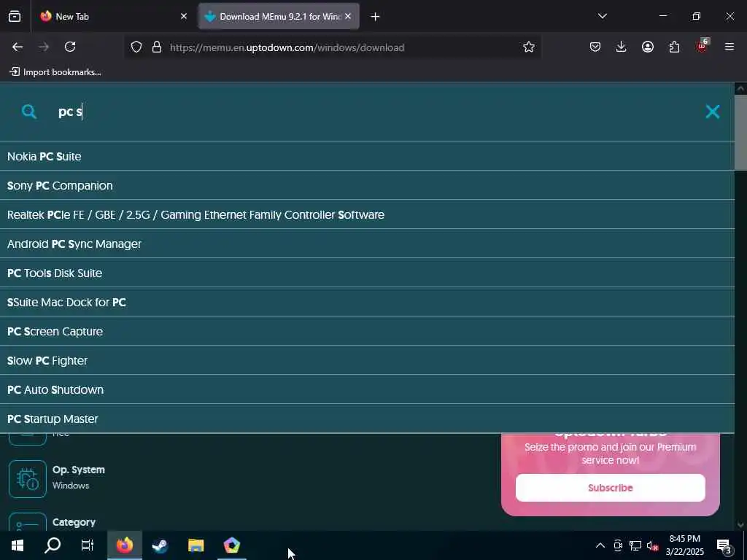Open the notification center icon
This screenshot has height=560, width=747.
(724, 546)
